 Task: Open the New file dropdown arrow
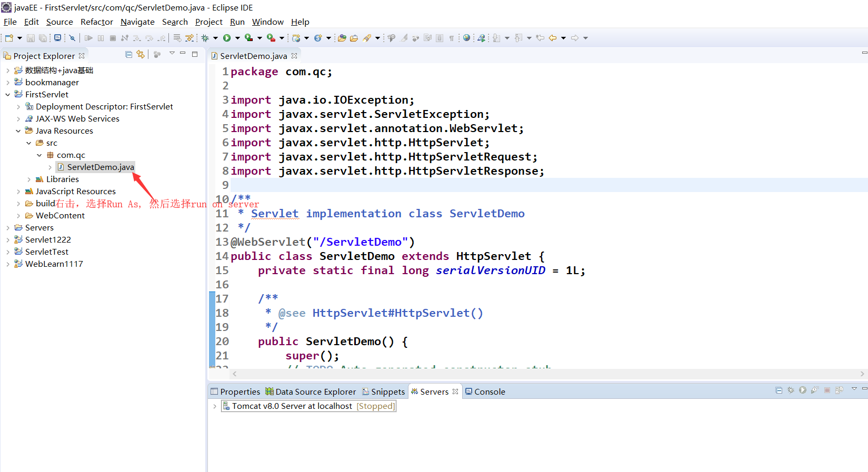tap(19, 38)
